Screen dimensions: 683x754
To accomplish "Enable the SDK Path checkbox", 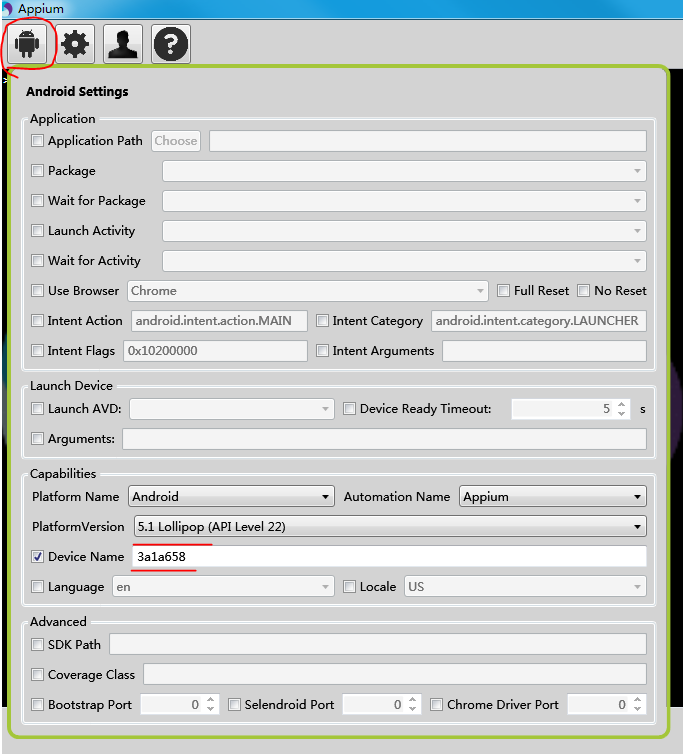I will [38, 644].
